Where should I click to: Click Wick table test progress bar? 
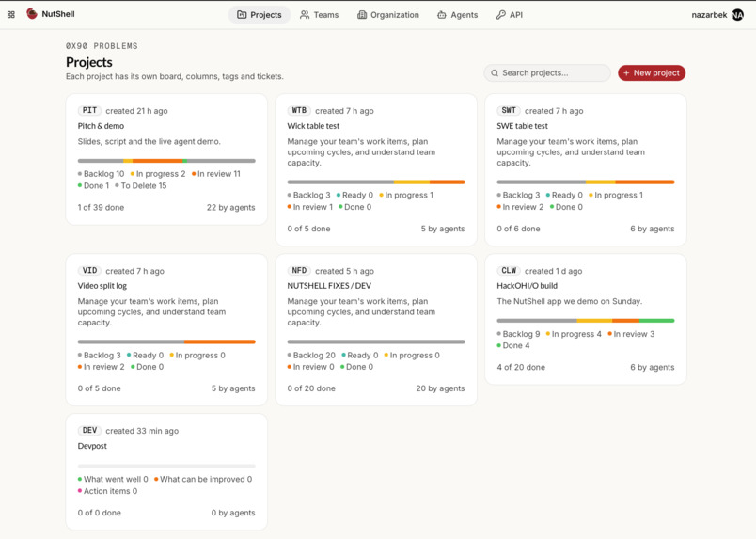pyautogui.click(x=376, y=182)
